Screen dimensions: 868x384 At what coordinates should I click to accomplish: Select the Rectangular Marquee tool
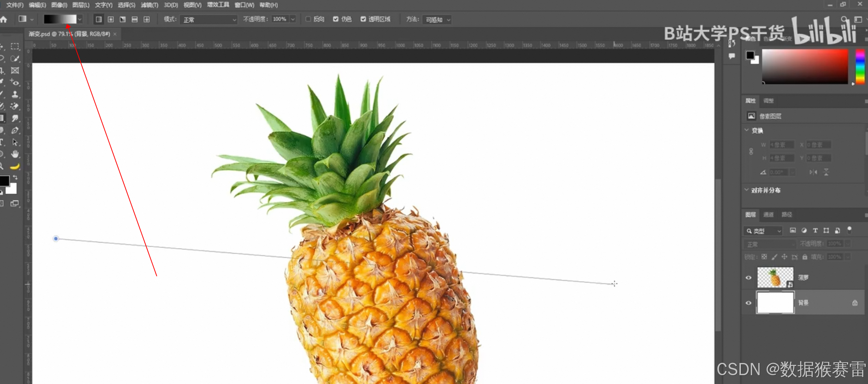[15, 46]
